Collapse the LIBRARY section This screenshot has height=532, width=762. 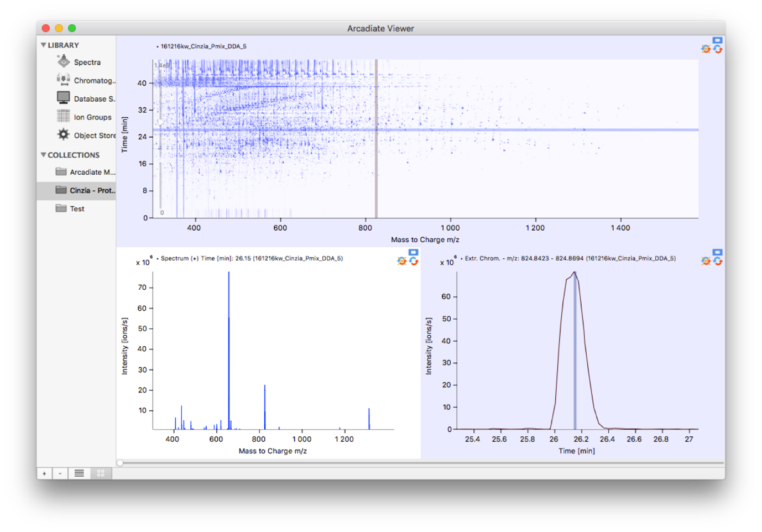[44, 45]
